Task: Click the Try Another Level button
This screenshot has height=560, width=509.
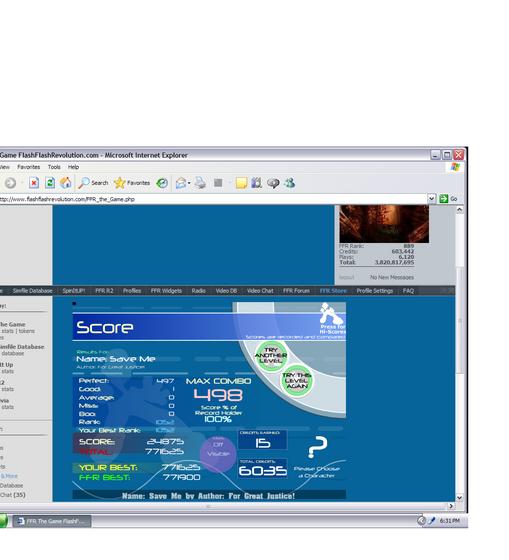Action: (x=271, y=355)
